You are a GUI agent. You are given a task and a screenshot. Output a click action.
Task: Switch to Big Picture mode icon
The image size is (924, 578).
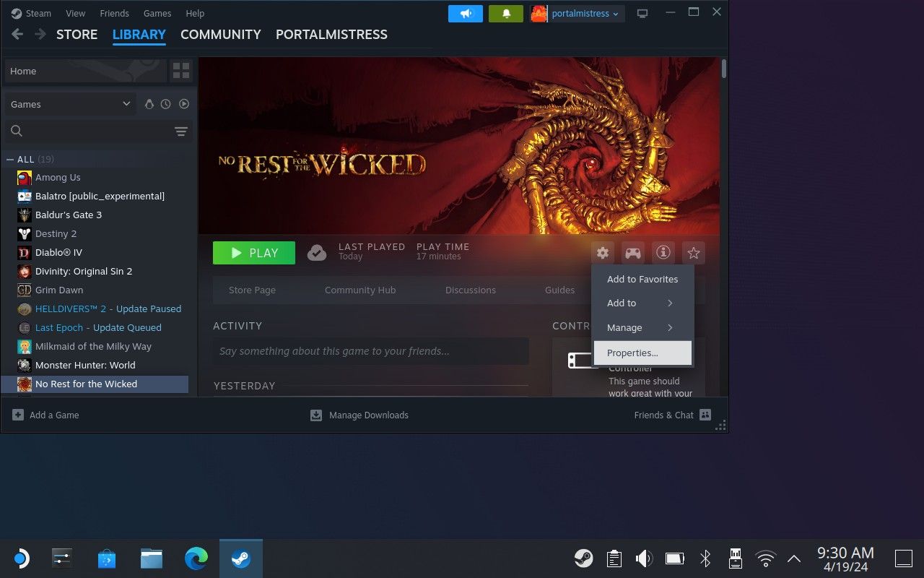click(642, 14)
